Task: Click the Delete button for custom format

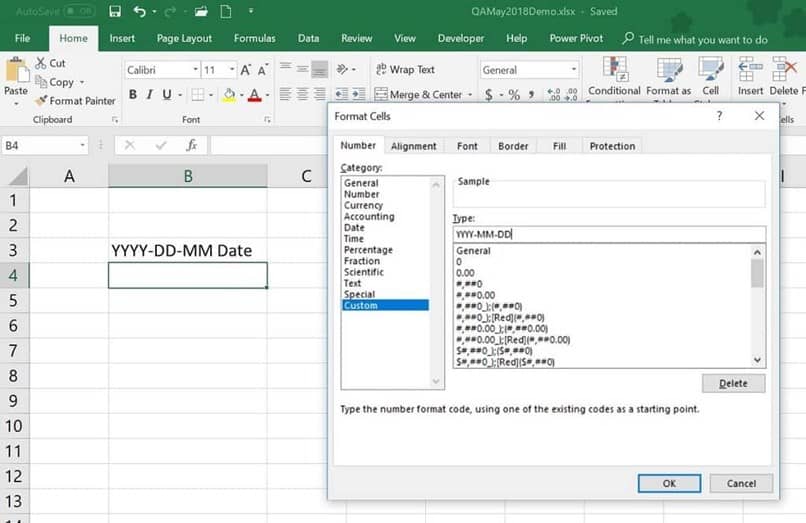Action: click(733, 383)
